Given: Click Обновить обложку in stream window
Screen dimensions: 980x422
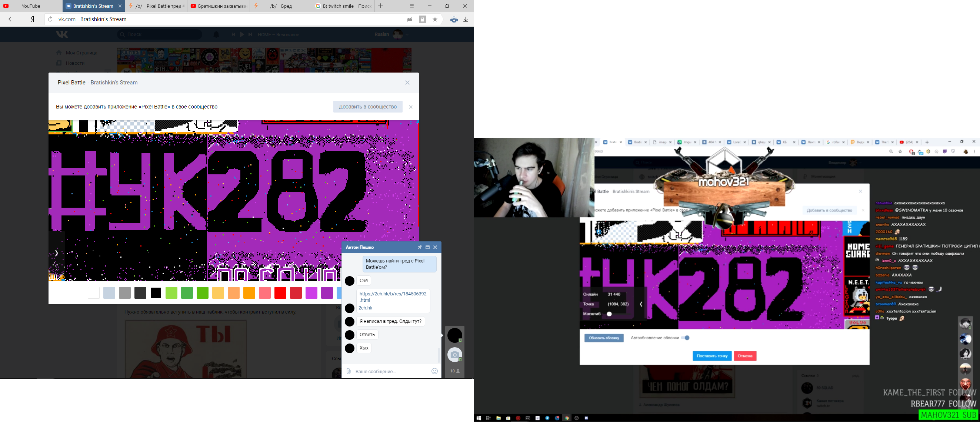Looking at the screenshot, I should pos(604,338).
